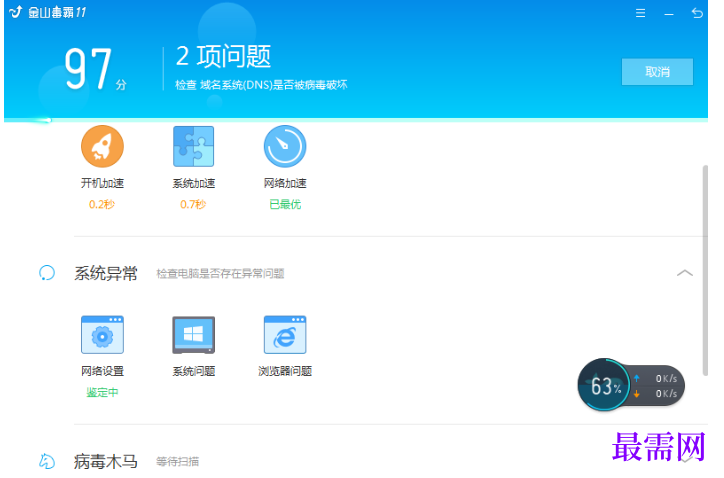Click the download 0 K/s value
Screen dimensions: 724x478
point(666,393)
